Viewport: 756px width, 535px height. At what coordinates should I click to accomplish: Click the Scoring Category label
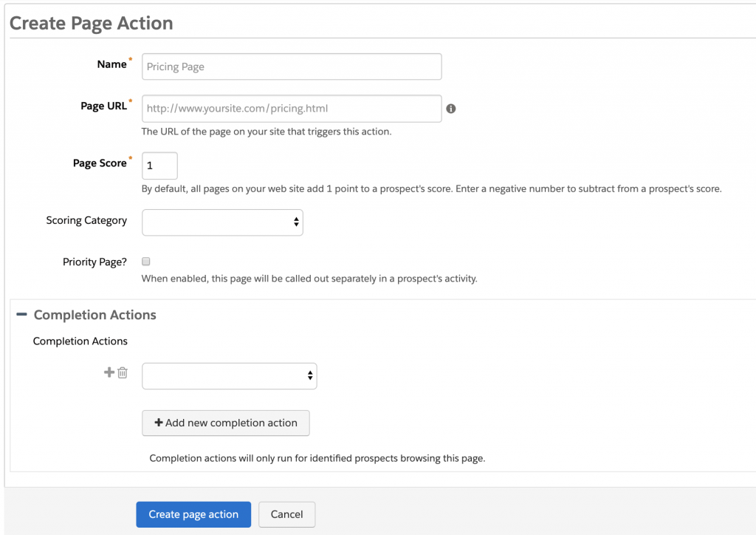click(x=86, y=220)
